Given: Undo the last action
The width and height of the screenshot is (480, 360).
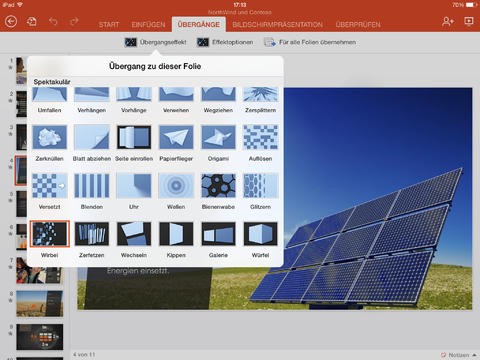Looking at the screenshot, I should (53, 22).
